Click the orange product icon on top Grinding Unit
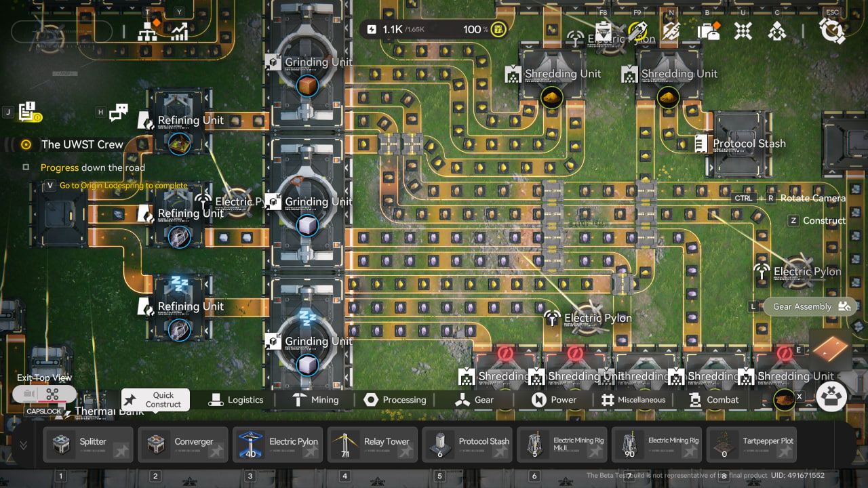The height and width of the screenshot is (488, 868). (x=308, y=85)
